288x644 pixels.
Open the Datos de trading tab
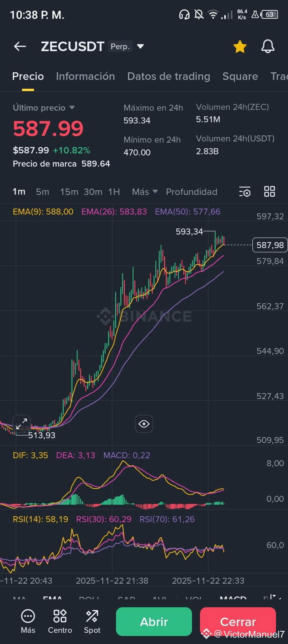point(168,76)
